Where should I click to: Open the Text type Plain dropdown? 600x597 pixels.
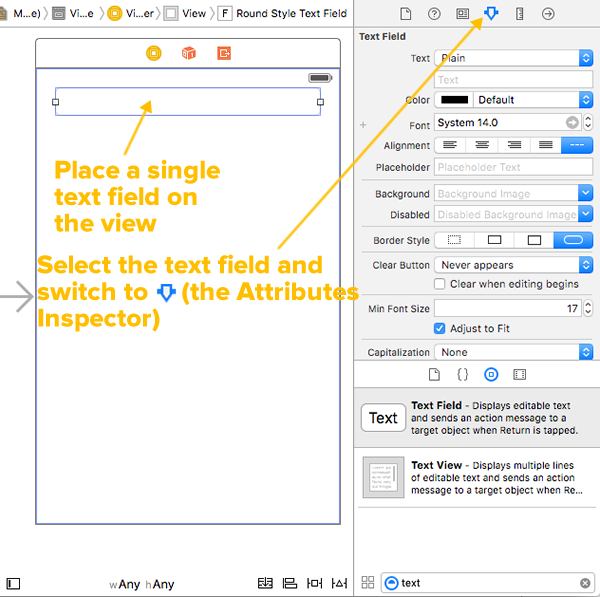(x=514, y=58)
